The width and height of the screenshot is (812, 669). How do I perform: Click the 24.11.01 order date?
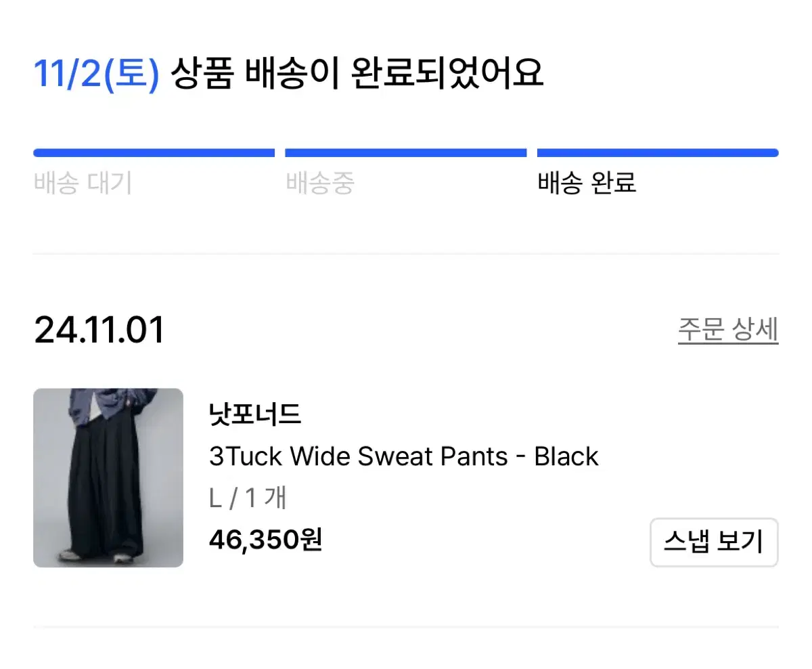pyautogui.click(x=99, y=330)
